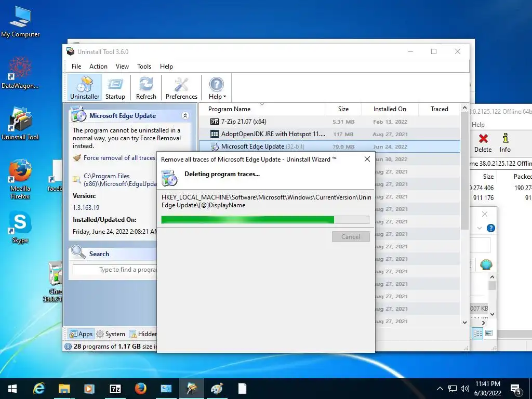
Task: Open the Mozilla Firefox desktop shortcut
Action: tap(20, 179)
